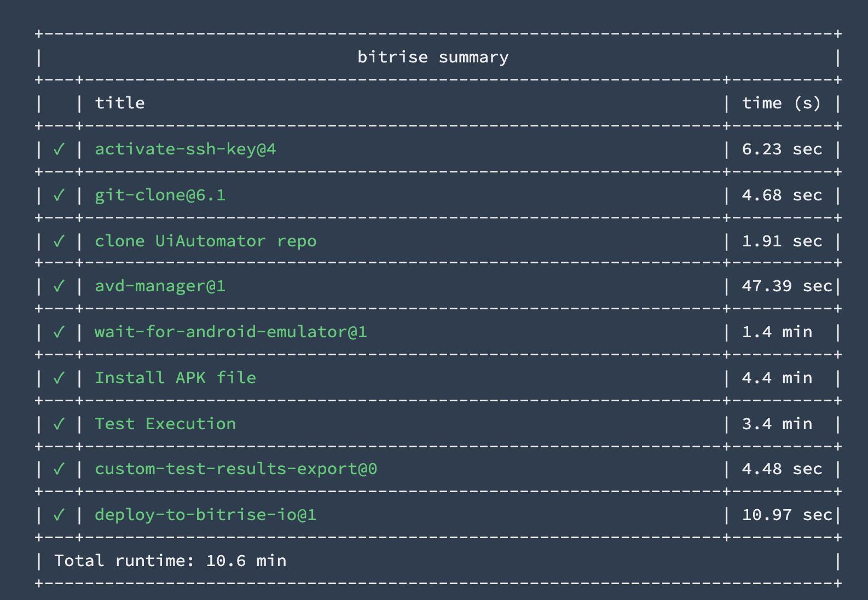Click the bitrise summary heading
Screen dimensions: 868x600
(x=433, y=57)
